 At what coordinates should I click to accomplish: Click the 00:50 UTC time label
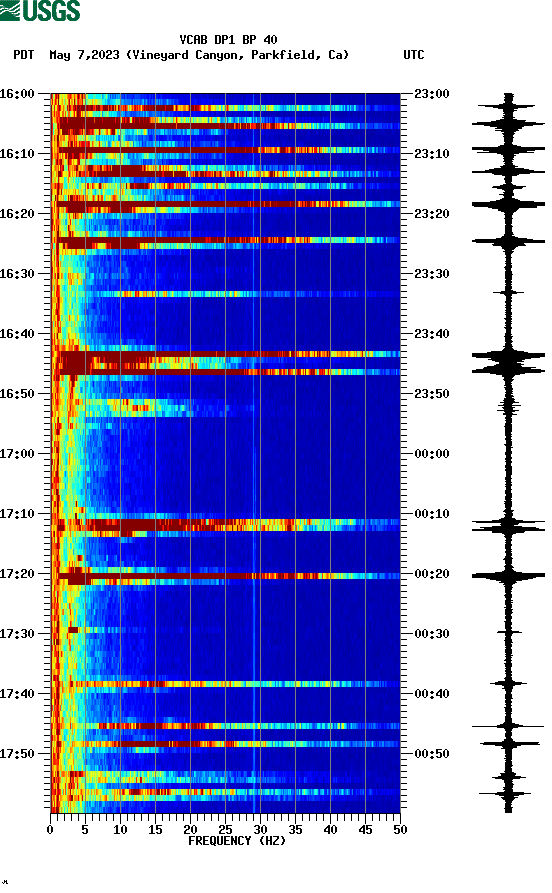[432, 753]
